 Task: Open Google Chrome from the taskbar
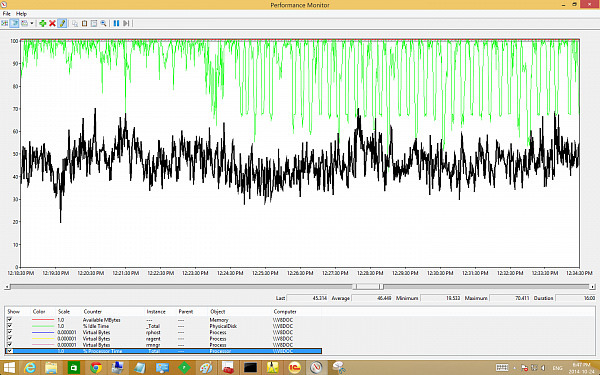pos(96,368)
